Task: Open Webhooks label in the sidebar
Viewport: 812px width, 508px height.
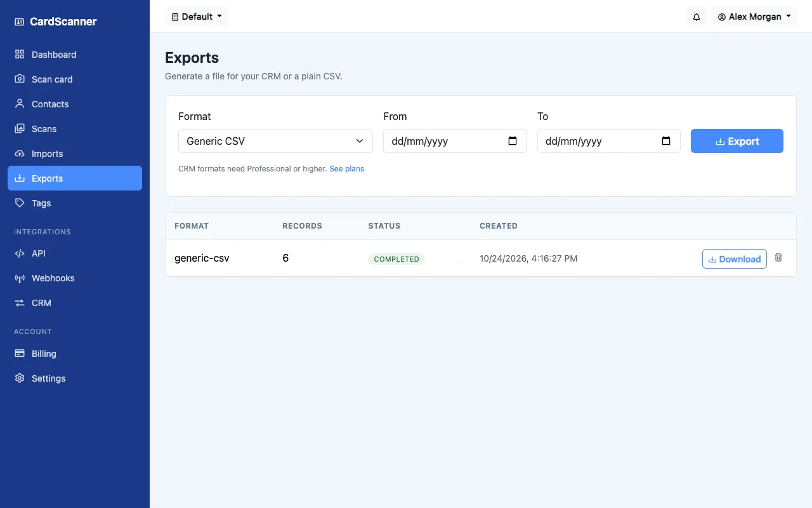Action: pos(53,278)
